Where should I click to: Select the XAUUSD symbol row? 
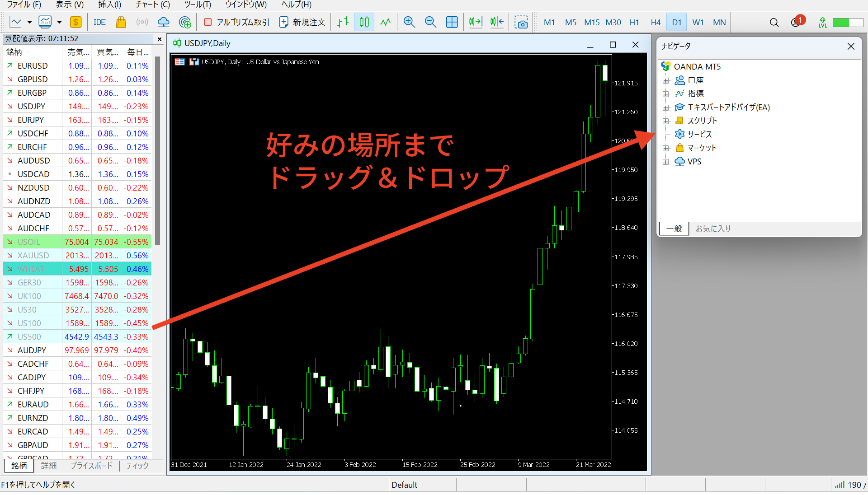(77, 255)
